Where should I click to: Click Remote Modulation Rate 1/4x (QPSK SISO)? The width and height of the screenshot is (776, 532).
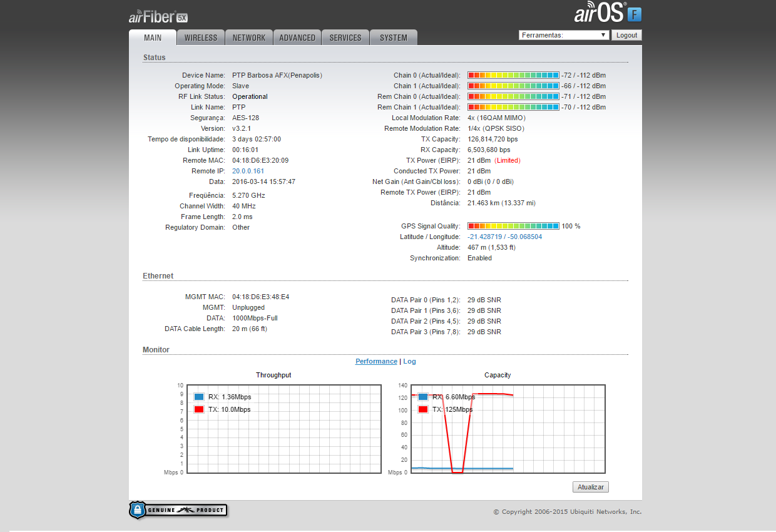point(496,128)
